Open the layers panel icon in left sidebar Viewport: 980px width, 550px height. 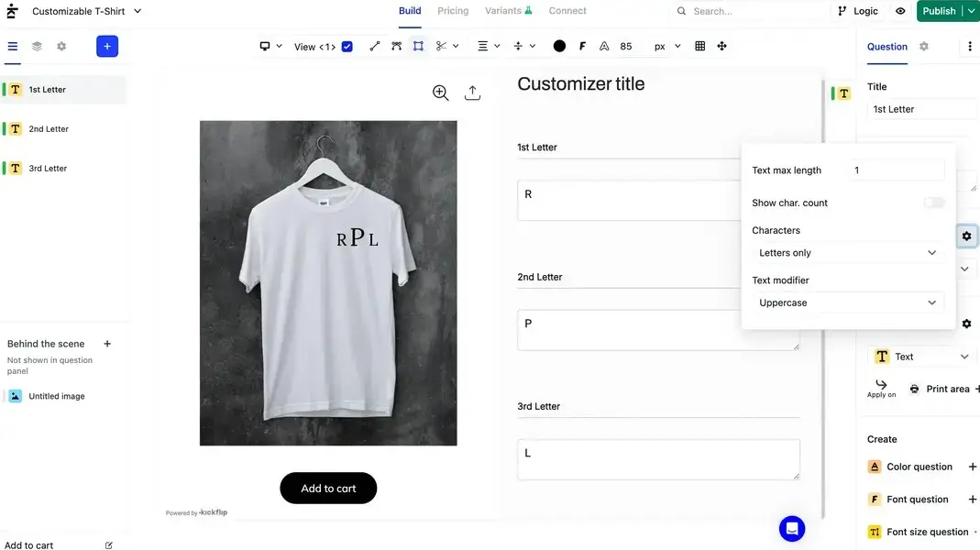[x=37, y=46]
